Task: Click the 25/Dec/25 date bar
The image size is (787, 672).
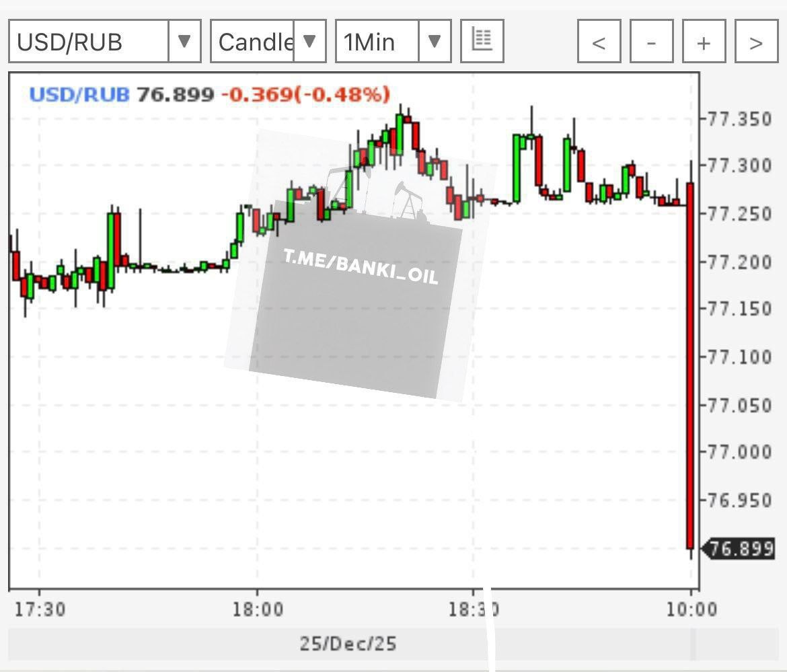Action: click(348, 644)
